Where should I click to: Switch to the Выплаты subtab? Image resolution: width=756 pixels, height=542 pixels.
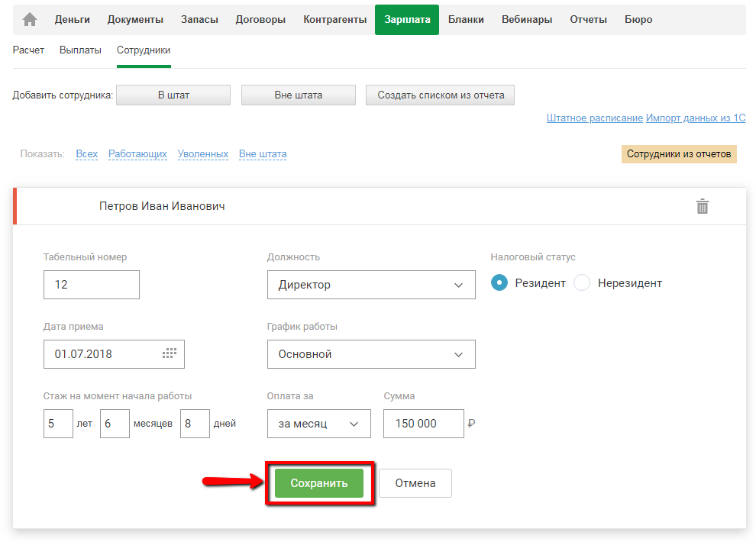pos(80,50)
